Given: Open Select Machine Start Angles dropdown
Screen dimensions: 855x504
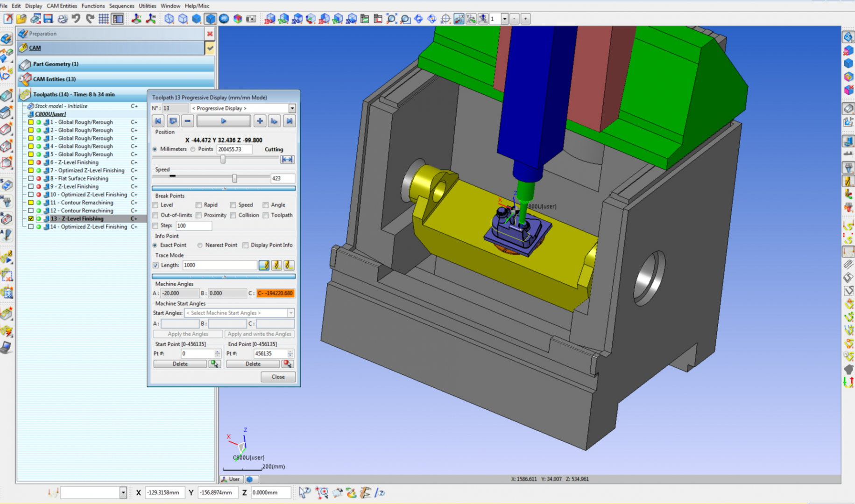Looking at the screenshot, I should pyautogui.click(x=290, y=313).
